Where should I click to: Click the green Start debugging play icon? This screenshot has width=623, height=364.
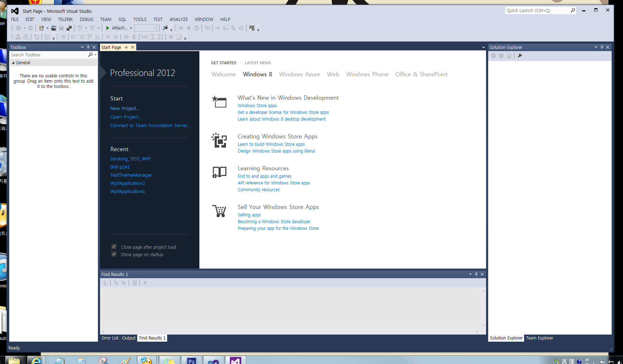108,28
